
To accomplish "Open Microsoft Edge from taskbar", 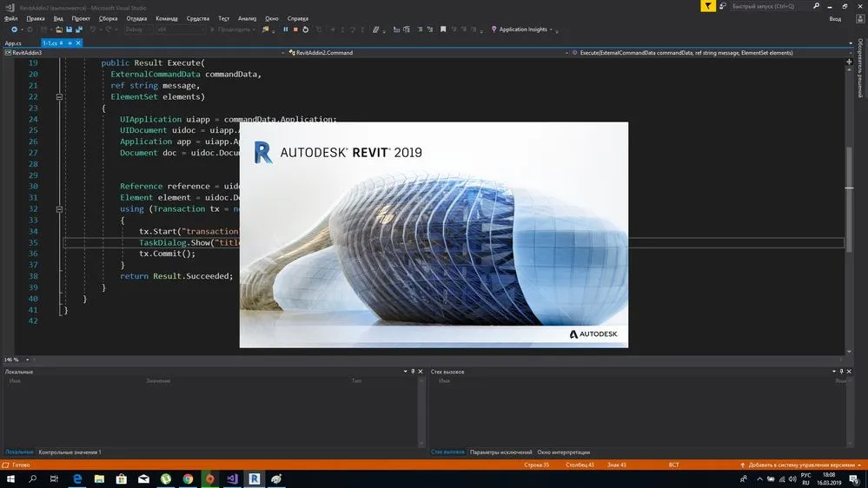I will (77, 478).
